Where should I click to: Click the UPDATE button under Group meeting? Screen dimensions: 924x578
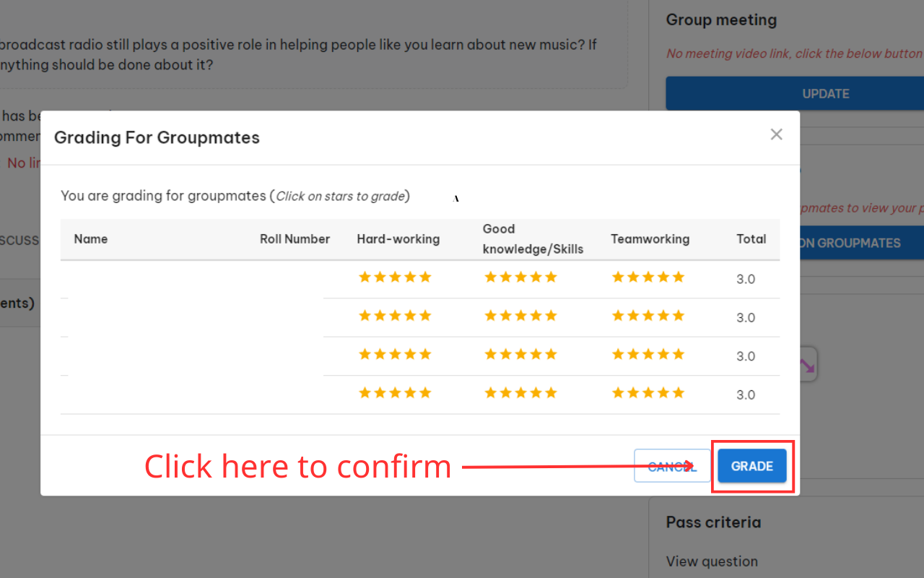(x=826, y=93)
